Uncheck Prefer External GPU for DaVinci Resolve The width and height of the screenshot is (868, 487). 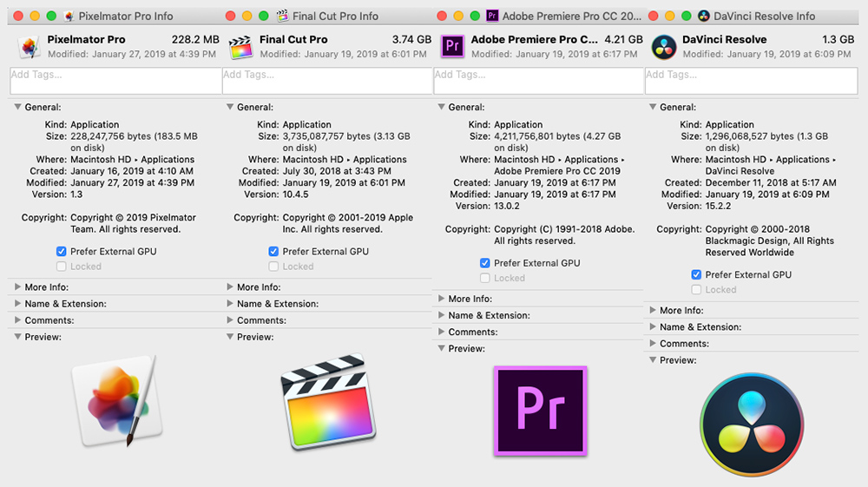click(x=696, y=274)
